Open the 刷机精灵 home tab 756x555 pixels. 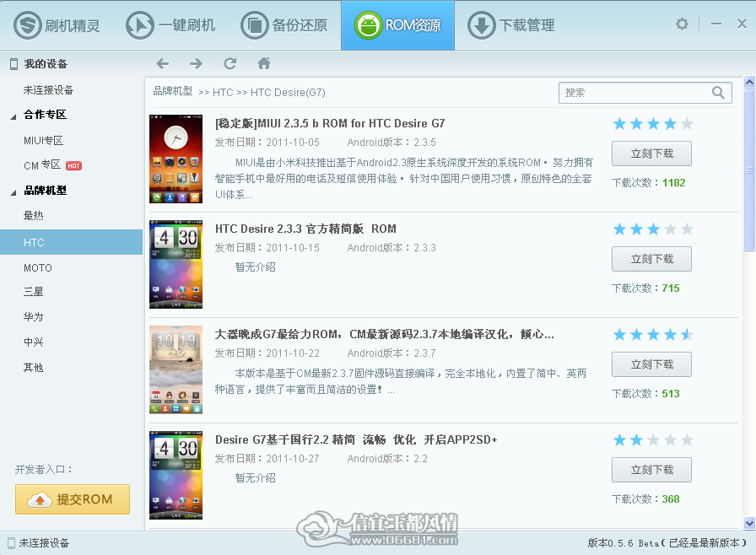coord(57,25)
